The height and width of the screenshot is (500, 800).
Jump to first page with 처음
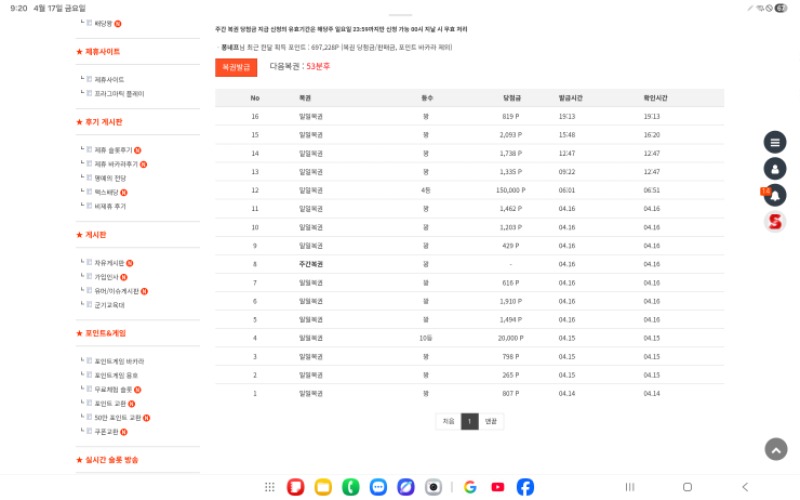[448, 422]
